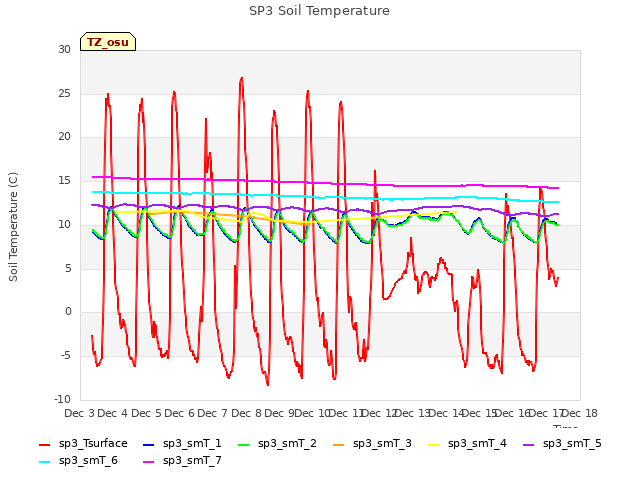Toggle sp3_smT_5 legend entry
The height and width of the screenshot is (480, 640).
coord(562,443)
